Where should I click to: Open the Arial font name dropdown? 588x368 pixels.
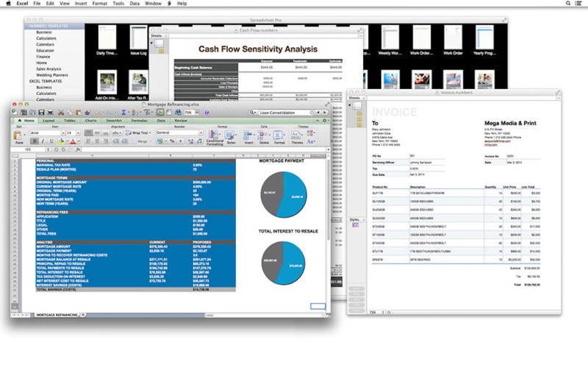coord(63,133)
